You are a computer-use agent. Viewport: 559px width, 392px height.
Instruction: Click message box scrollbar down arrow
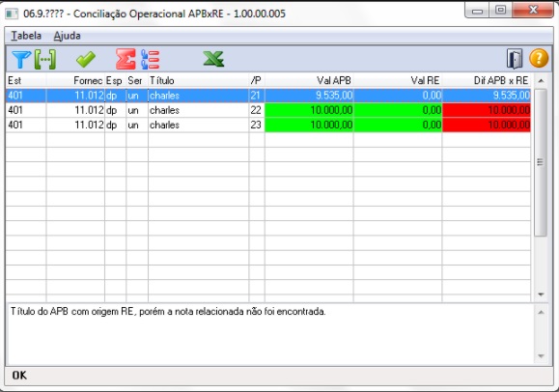tap(541, 356)
